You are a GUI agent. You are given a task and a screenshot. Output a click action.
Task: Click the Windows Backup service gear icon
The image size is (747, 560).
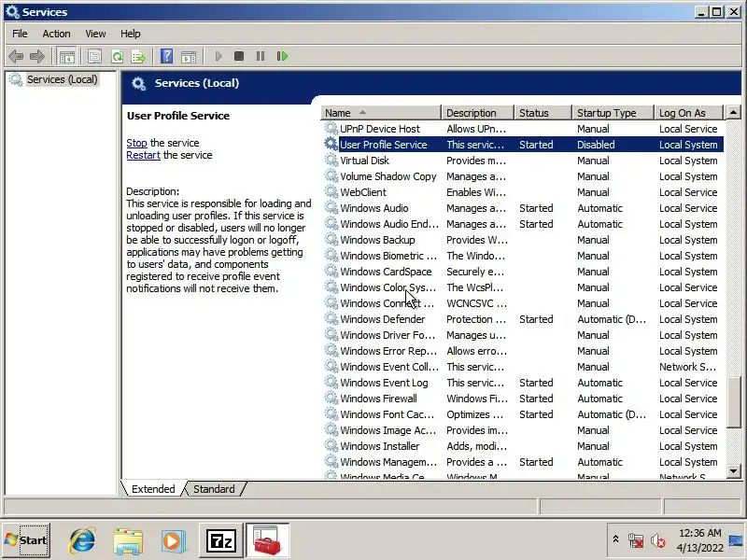[x=331, y=239]
